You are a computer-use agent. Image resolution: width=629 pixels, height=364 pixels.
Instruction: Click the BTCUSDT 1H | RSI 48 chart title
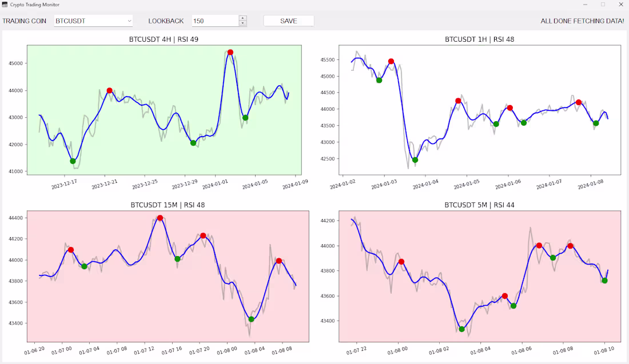pyautogui.click(x=480, y=39)
